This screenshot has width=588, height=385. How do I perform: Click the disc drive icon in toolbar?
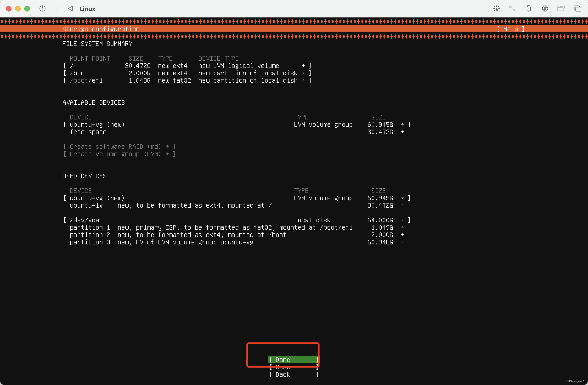(545, 9)
